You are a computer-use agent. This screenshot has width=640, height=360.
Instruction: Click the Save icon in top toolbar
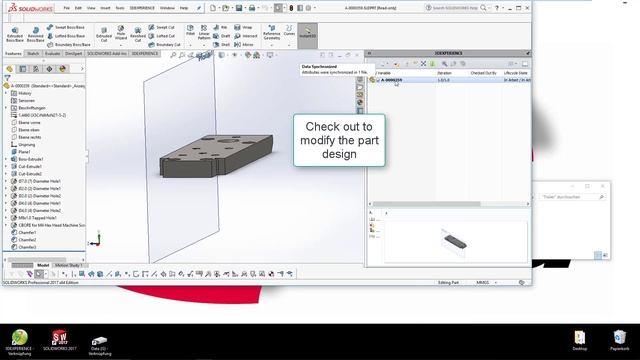239,8
